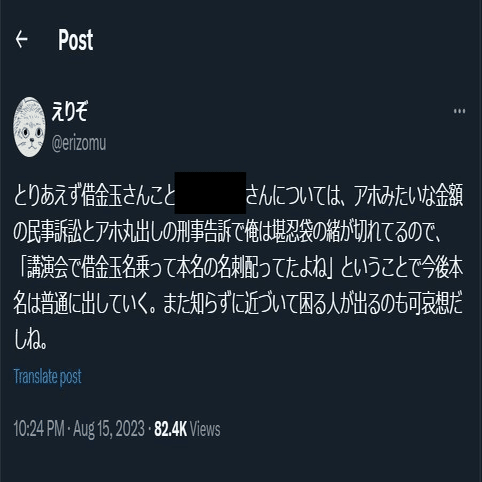Click the blacked-out redacted name box
Viewport: 482px width, 482px height.
(210, 193)
